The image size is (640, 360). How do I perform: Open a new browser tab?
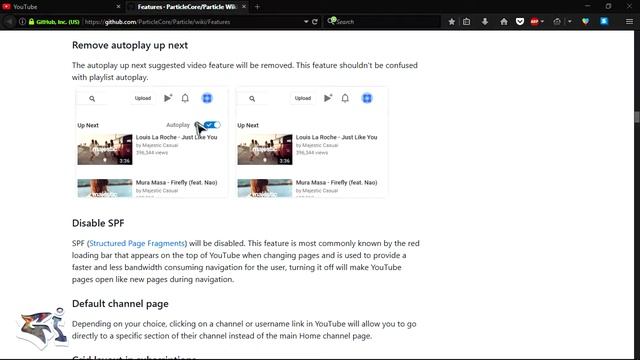[257, 7]
